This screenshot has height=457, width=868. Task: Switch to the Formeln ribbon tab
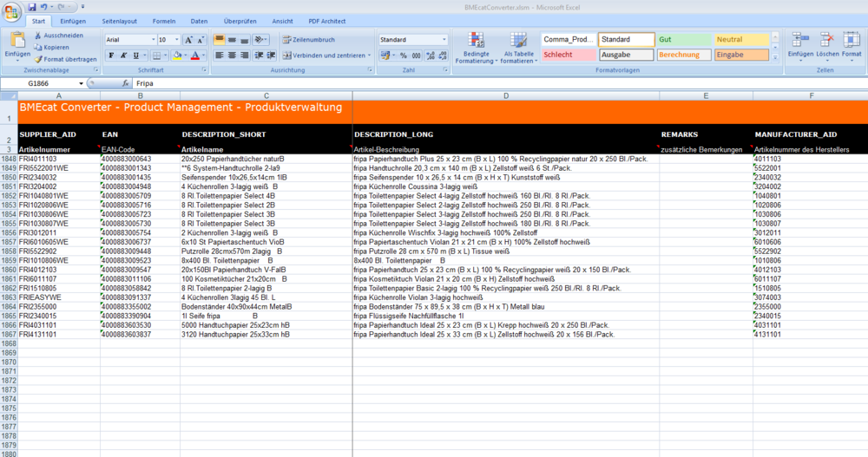point(163,20)
